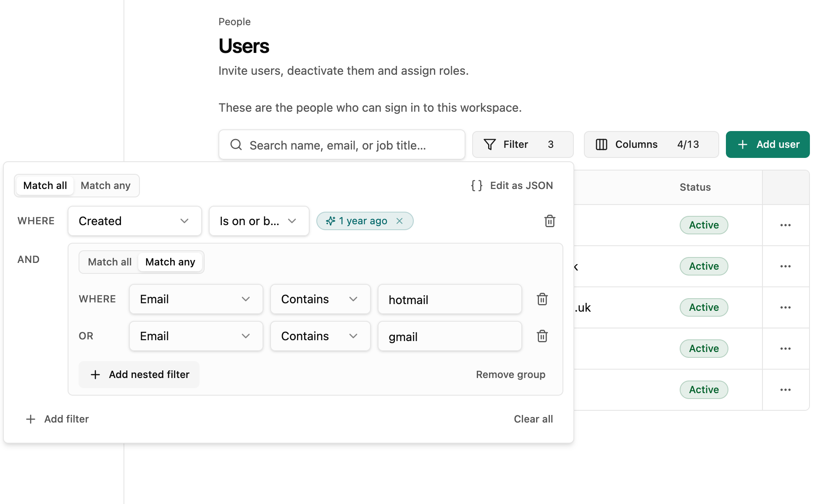This screenshot has width=820, height=504.
Task: Open the Created field dropdown
Action: pos(135,221)
